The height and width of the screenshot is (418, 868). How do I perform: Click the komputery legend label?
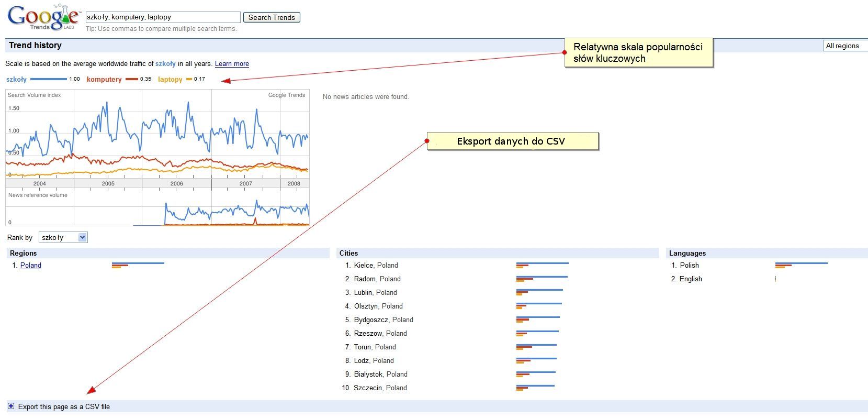click(104, 80)
